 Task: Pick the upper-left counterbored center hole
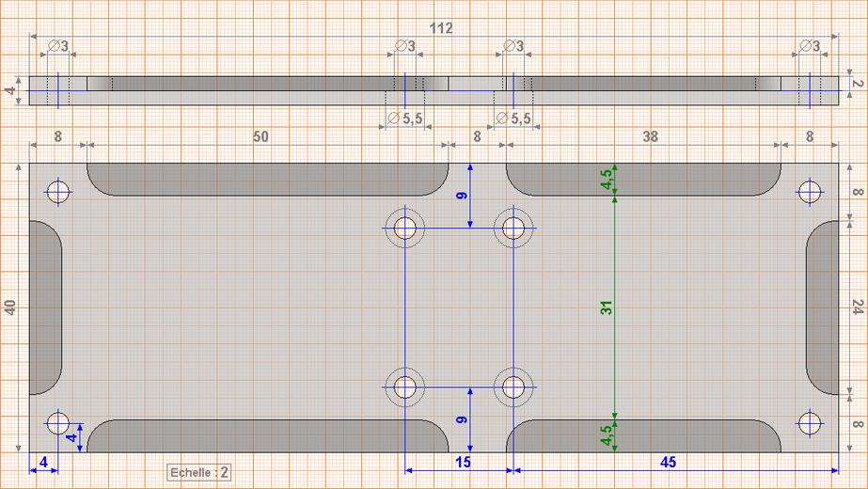pos(405,228)
